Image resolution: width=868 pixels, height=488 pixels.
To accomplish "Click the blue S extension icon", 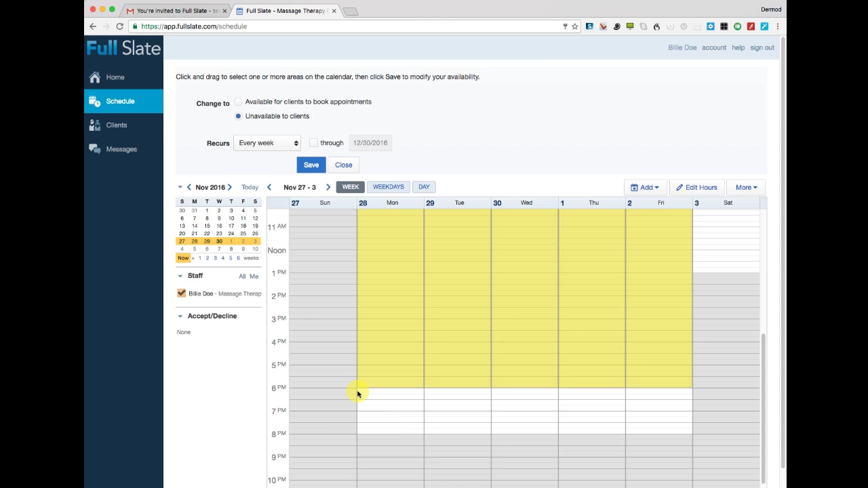I will [589, 26].
